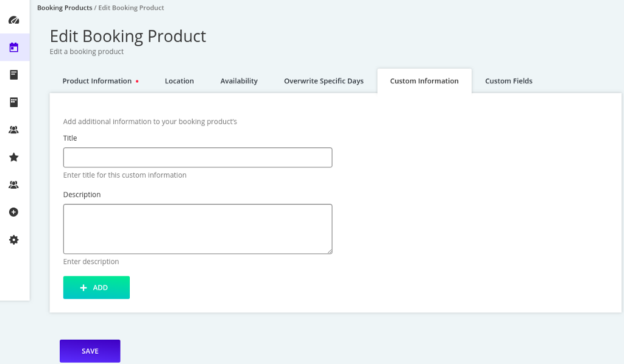The height and width of the screenshot is (364, 624).
Task: Click inside the Description text area
Action: pyautogui.click(x=197, y=229)
